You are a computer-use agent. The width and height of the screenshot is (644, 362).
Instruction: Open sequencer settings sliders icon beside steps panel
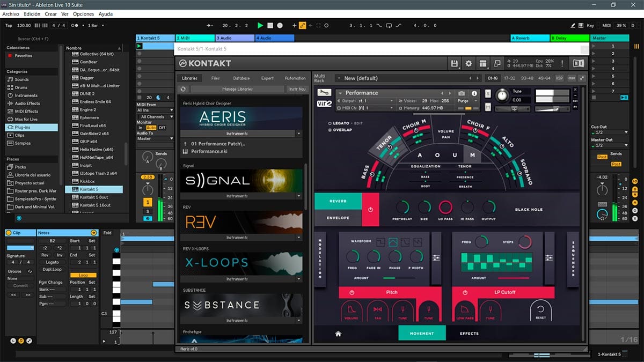(549, 258)
